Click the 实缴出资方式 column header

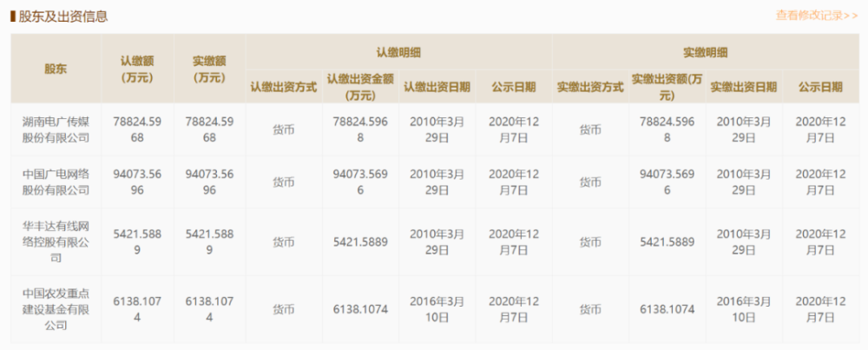590,87
